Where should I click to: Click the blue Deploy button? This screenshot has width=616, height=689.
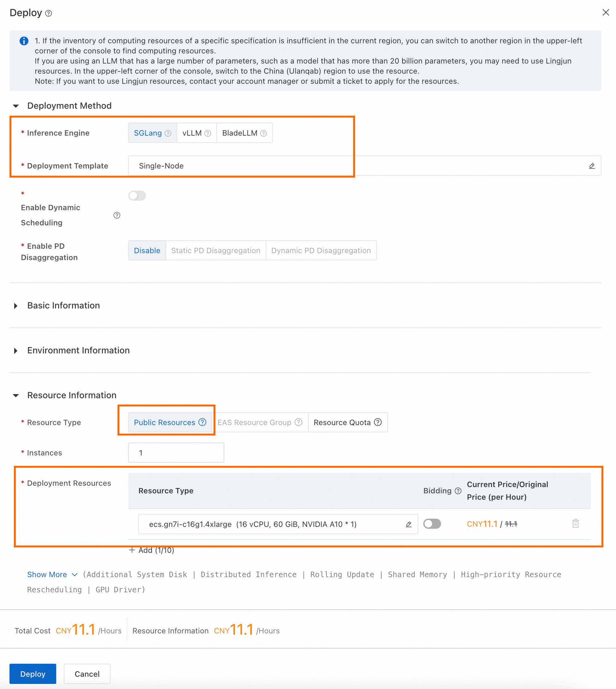tap(33, 674)
